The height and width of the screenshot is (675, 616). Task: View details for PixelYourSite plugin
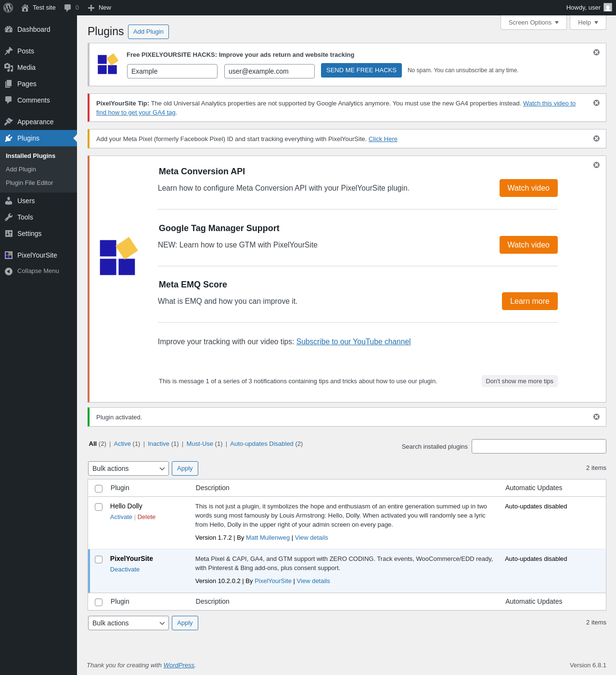pyautogui.click(x=313, y=581)
